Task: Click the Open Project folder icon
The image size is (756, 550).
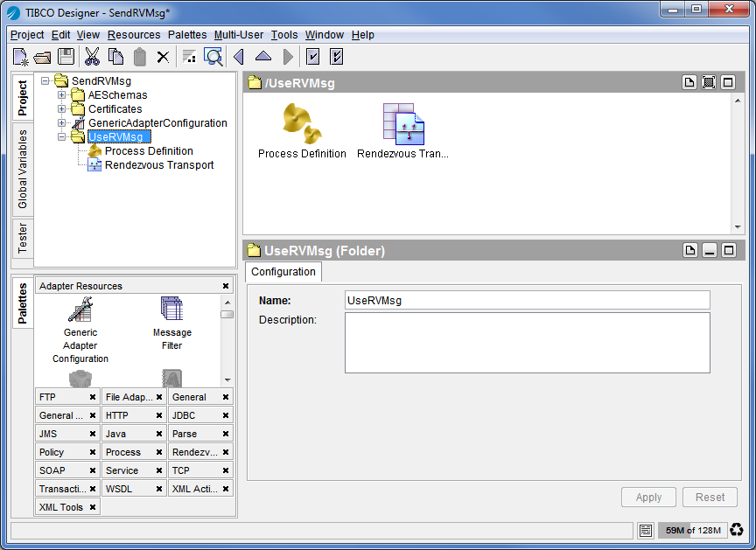Action: click(42, 58)
